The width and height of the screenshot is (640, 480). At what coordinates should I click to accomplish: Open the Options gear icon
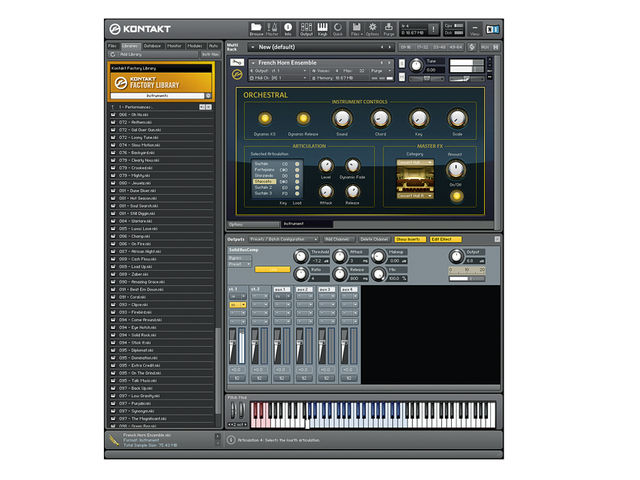coord(372,29)
